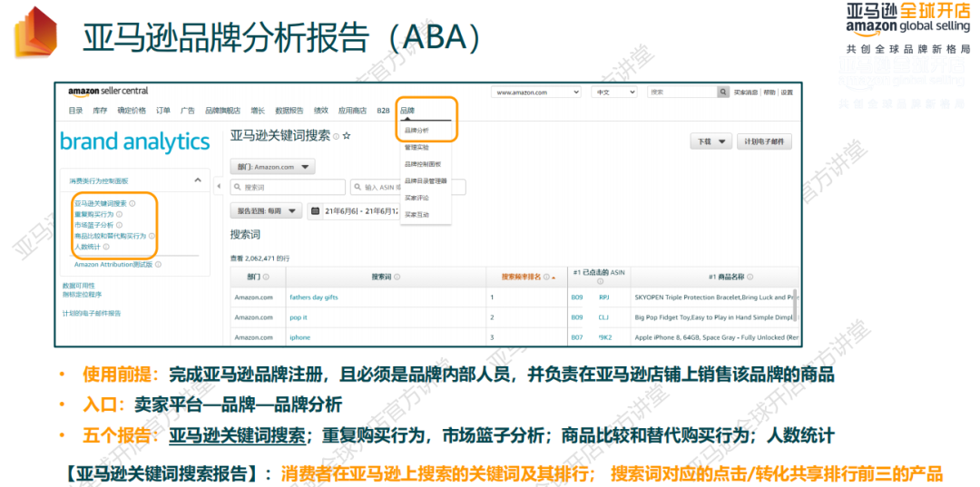Open the 计划的电子邮件报告 link
This screenshot has width=980, height=487.
(x=92, y=314)
